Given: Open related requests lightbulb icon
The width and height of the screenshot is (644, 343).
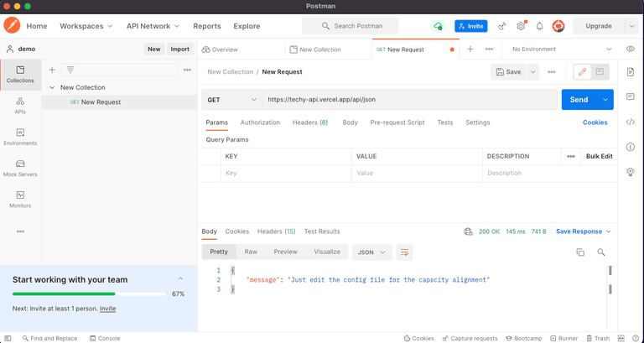Looking at the screenshot, I should coord(631,172).
